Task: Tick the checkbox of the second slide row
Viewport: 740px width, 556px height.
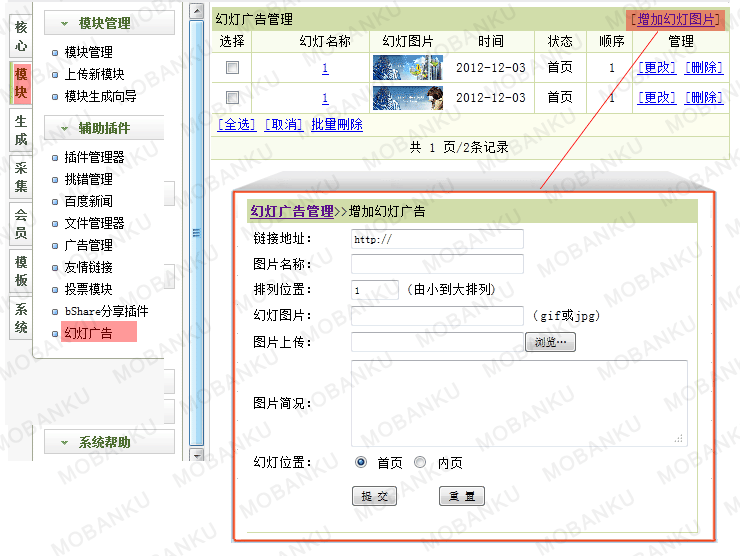Action: (x=232, y=98)
